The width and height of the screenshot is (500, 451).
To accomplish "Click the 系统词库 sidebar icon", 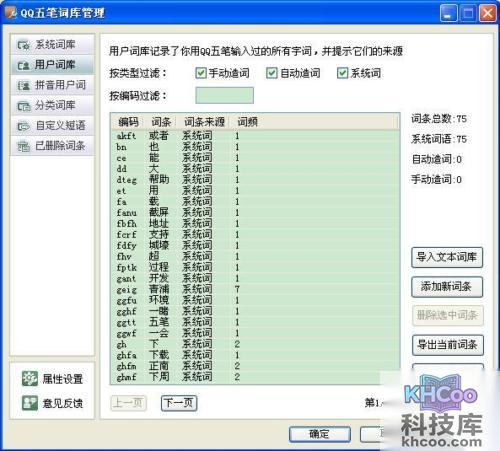I will click(24, 45).
